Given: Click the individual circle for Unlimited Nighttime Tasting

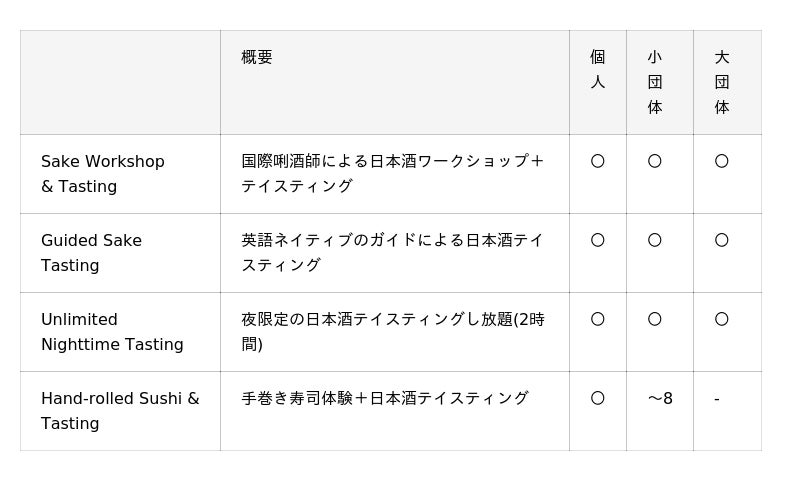Looking at the screenshot, I should [x=598, y=319].
